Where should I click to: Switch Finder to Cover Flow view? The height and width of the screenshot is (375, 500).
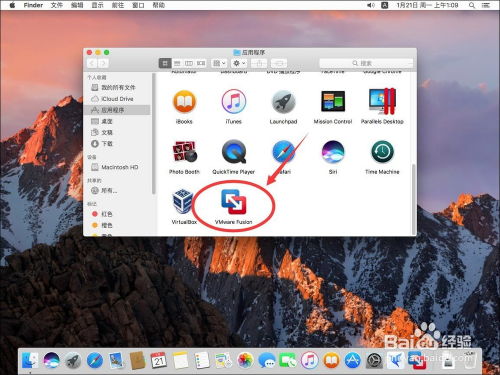tap(201, 63)
